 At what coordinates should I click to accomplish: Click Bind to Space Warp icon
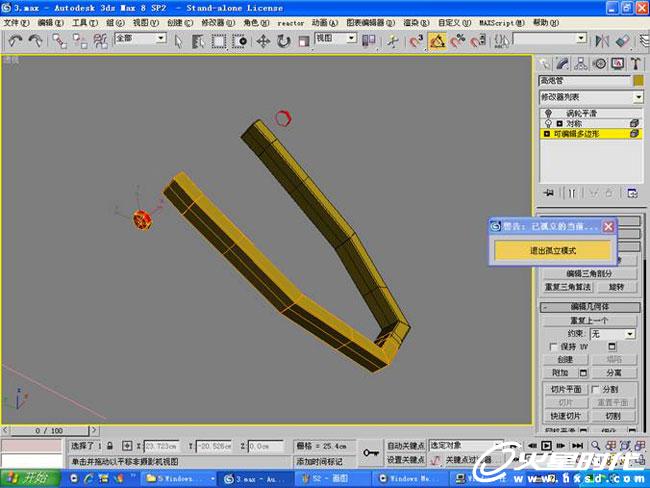(x=100, y=41)
